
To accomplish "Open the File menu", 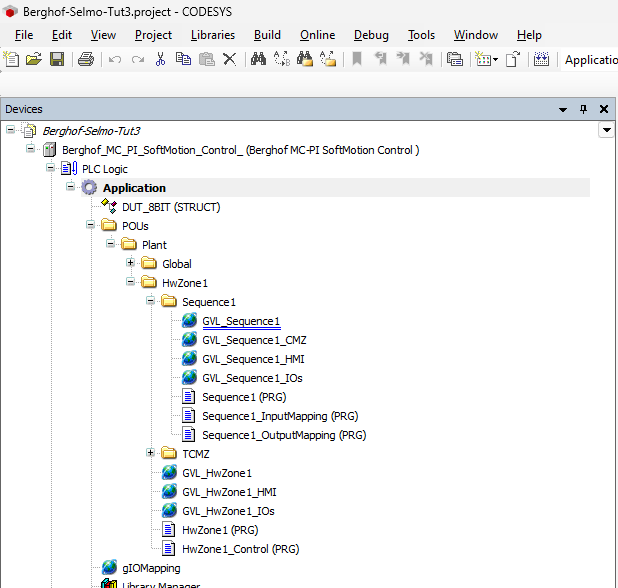I will [24, 35].
